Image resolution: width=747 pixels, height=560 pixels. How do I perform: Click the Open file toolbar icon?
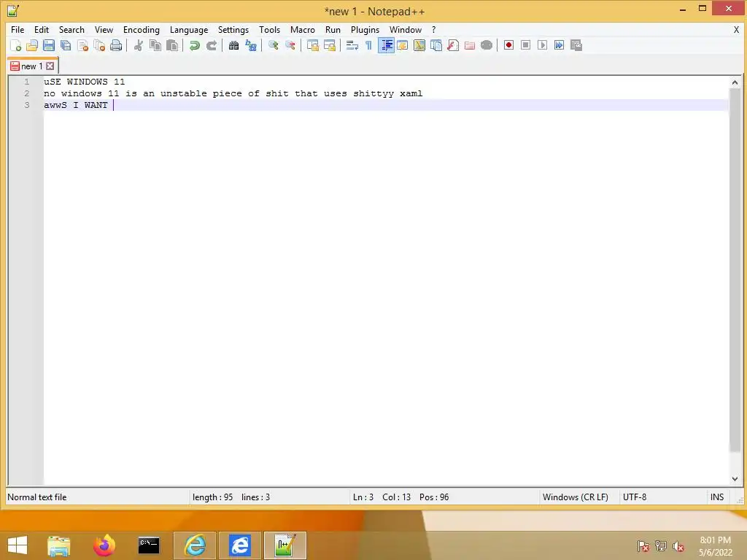pyautogui.click(x=32, y=45)
